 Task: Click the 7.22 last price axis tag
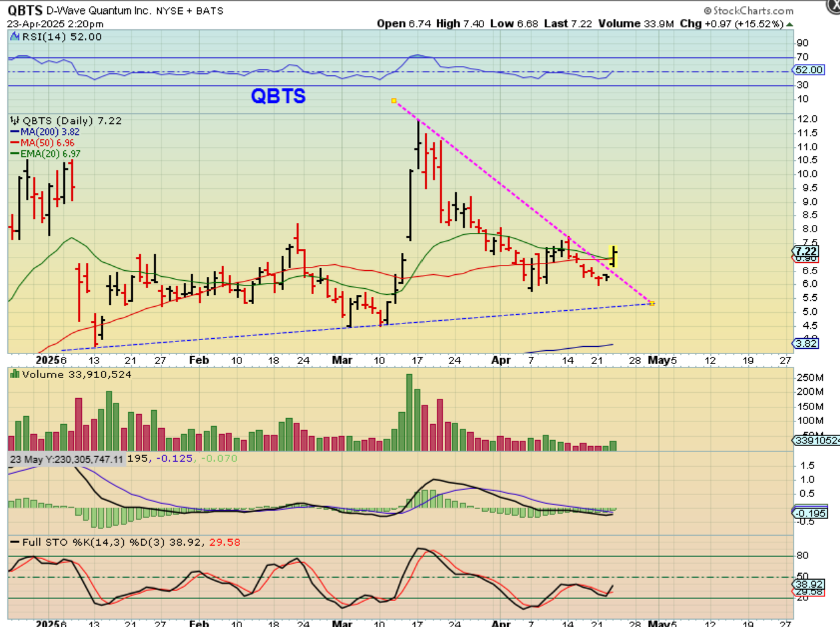tap(806, 251)
